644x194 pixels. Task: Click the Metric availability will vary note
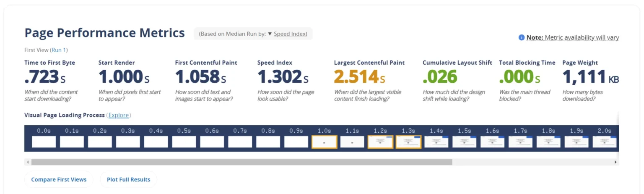(x=582, y=38)
